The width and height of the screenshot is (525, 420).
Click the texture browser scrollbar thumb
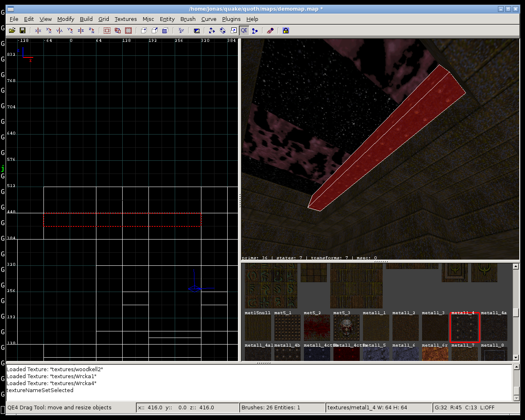click(516, 313)
